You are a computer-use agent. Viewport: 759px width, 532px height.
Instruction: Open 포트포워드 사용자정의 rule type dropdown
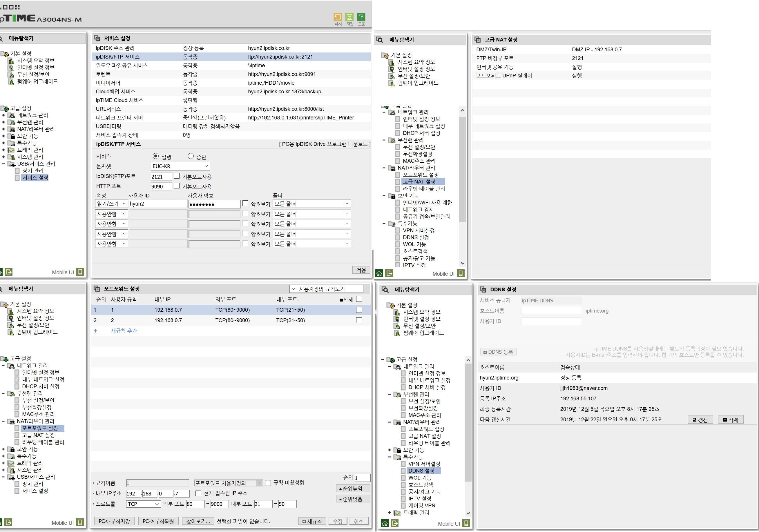(228, 483)
